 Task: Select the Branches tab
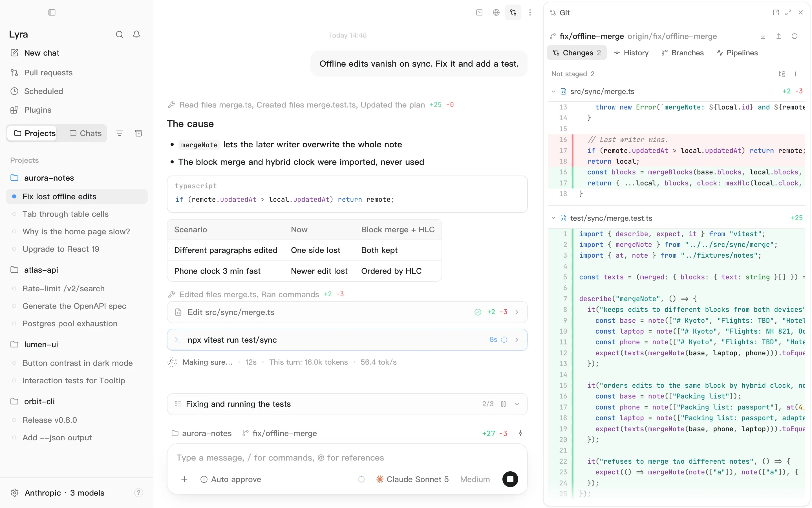(683, 53)
